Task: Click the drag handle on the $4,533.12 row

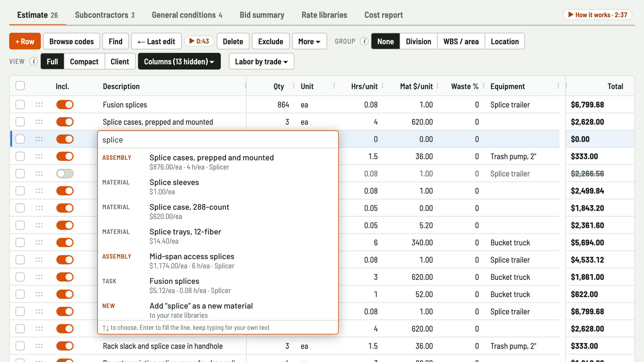Action: pyautogui.click(x=39, y=260)
